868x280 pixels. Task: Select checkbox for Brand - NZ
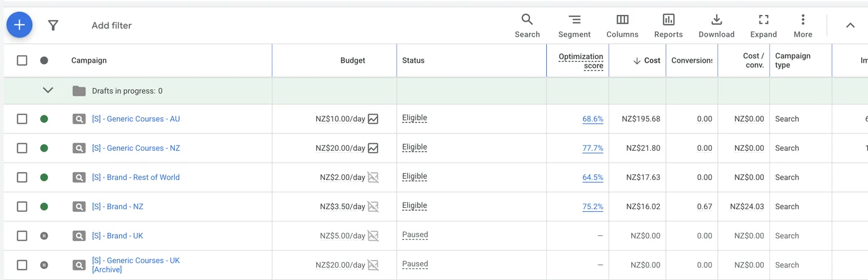point(22,206)
